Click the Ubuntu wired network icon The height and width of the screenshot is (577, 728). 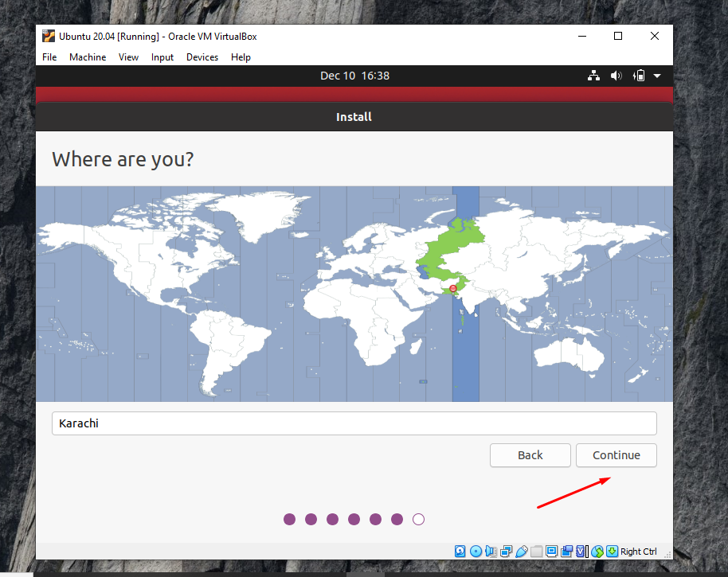(593, 76)
